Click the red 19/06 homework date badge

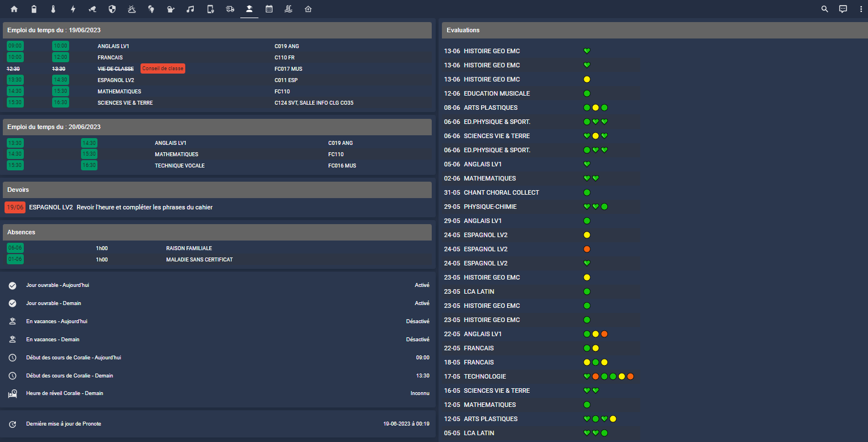pyautogui.click(x=15, y=207)
